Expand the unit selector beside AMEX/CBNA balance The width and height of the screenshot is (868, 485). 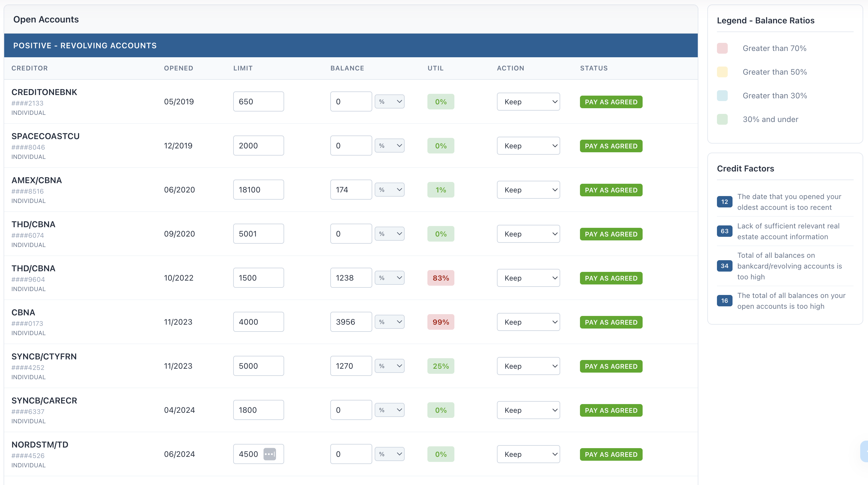coord(390,189)
